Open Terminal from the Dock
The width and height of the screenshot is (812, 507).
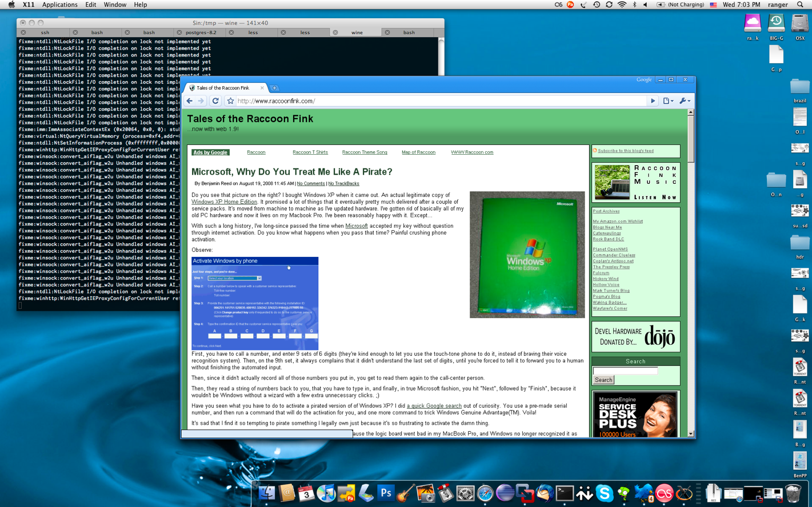[565, 493]
